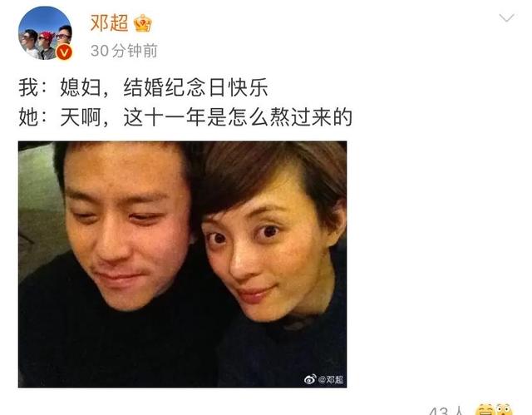Select the laughing emoji reaction
Screen dimensions: 532x415
point(484,410)
